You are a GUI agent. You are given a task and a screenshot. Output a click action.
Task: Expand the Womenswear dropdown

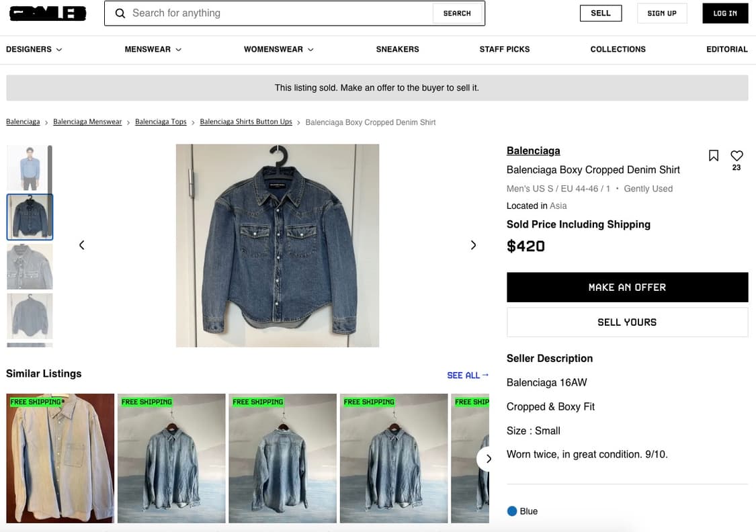click(278, 49)
